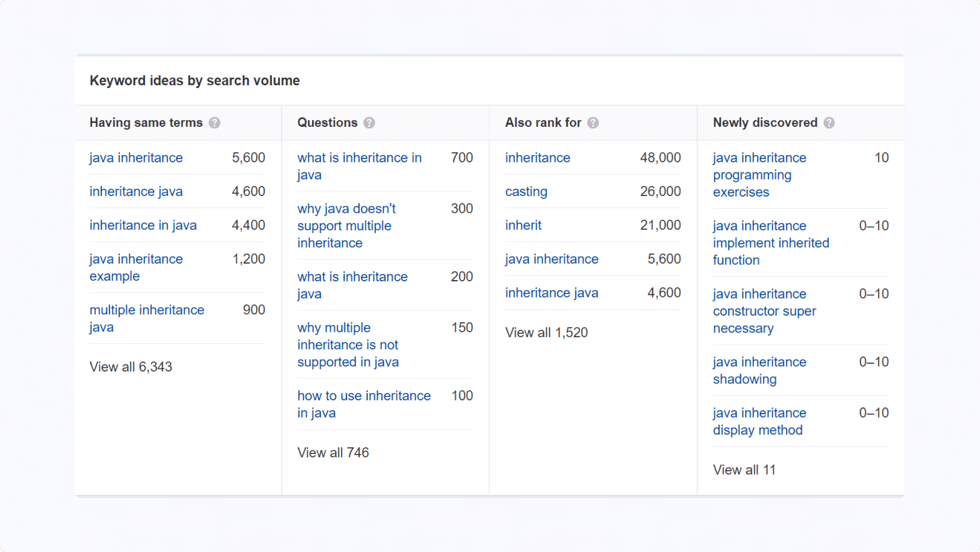The height and width of the screenshot is (552, 980).
Task: Open the Having same terms help icon
Action: [214, 123]
